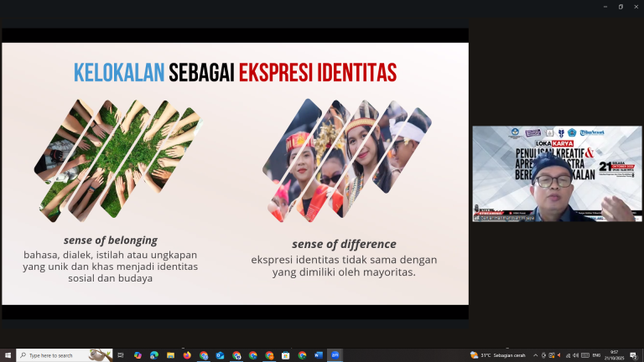This screenshot has width=644, height=362.
Task: Select the active Zoom taskbar icon
Action: coord(335,355)
